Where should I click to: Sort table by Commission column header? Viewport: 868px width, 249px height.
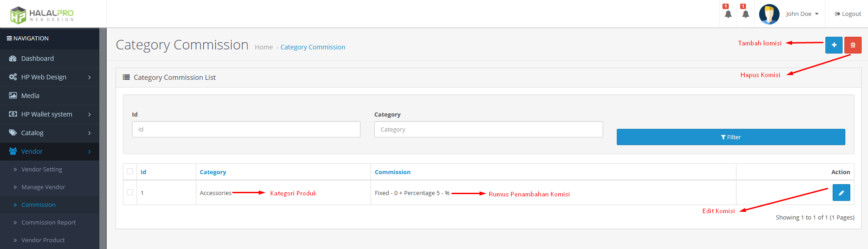click(392, 172)
